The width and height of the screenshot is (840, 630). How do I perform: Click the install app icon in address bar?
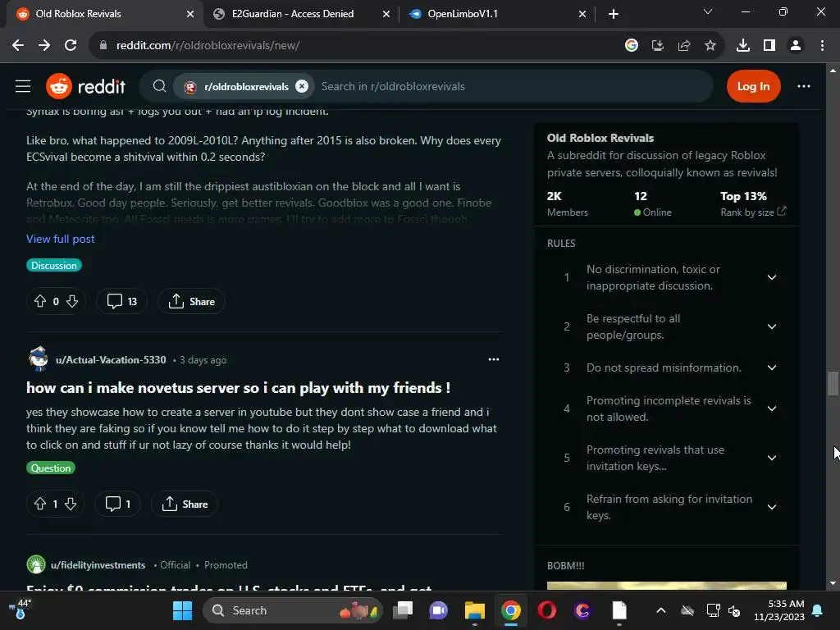(657, 46)
